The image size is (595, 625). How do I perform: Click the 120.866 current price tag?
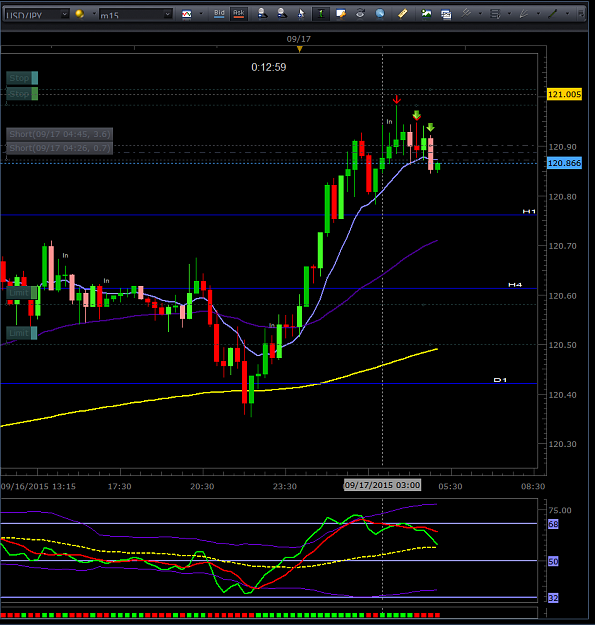(x=564, y=163)
